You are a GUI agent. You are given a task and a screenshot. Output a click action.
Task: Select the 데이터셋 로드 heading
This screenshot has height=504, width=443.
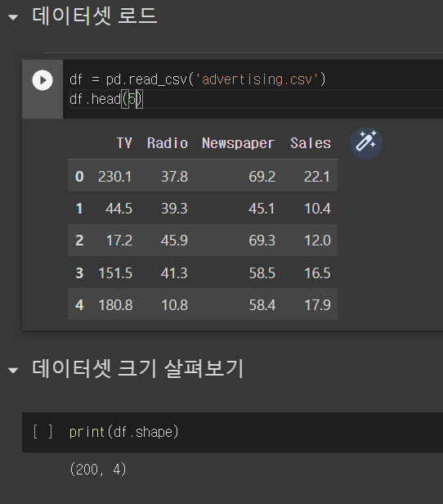click(x=95, y=16)
